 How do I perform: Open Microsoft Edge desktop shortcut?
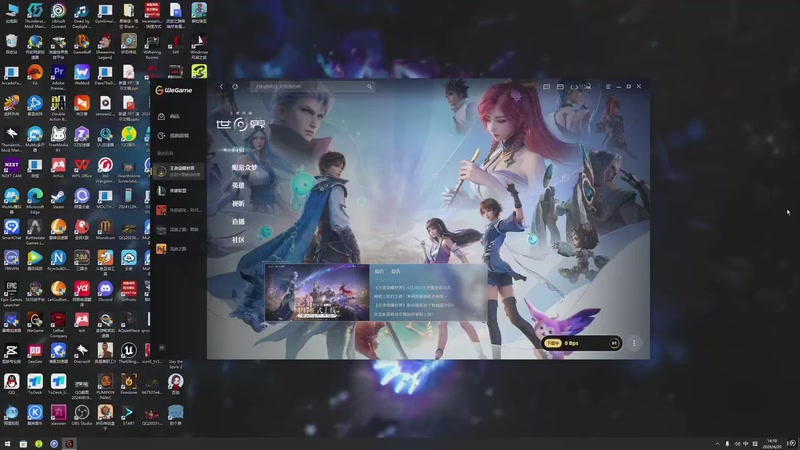tap(35, 202)
